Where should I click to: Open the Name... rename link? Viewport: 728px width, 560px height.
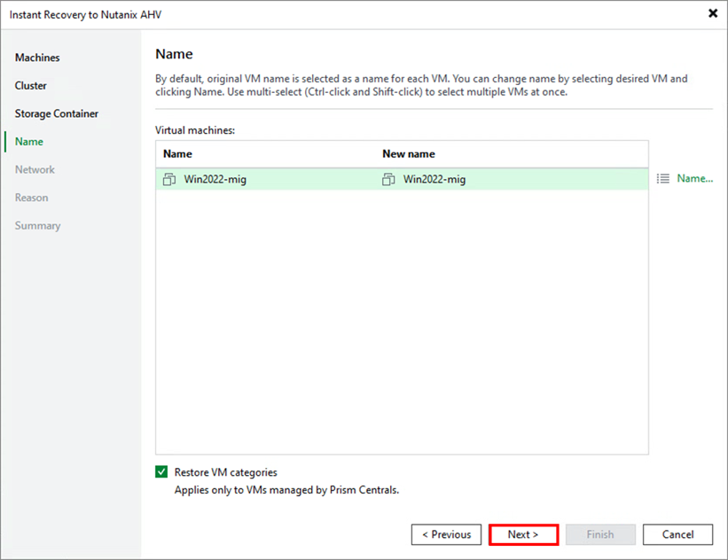pos(694,178)
